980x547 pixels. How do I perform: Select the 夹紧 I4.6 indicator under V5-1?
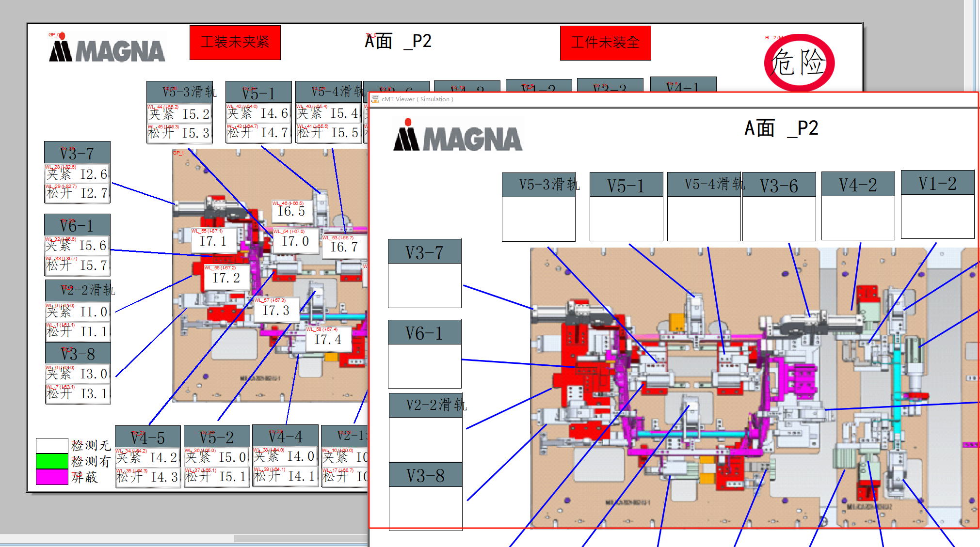[258, 113]
